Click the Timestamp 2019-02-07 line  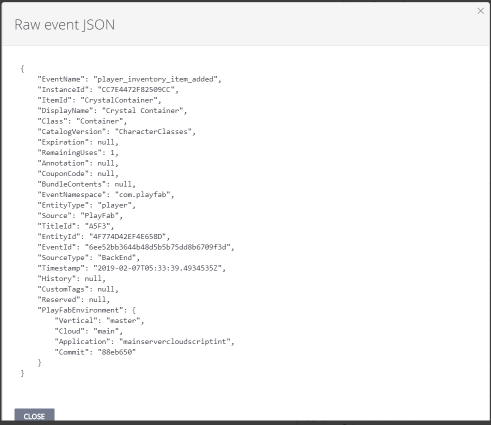coord(132,268)
